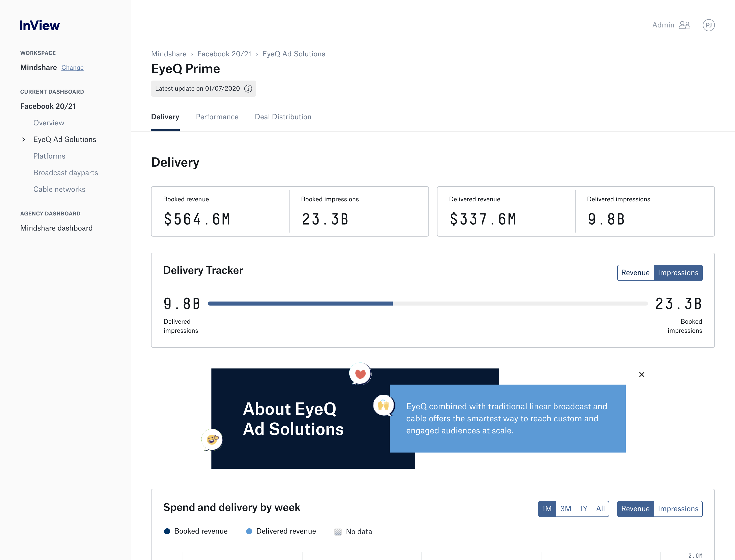Click the Booked impressions 23.3B card value
Image resolution: width=735 pixels, height=560 pixels.
tap(325, 219)
